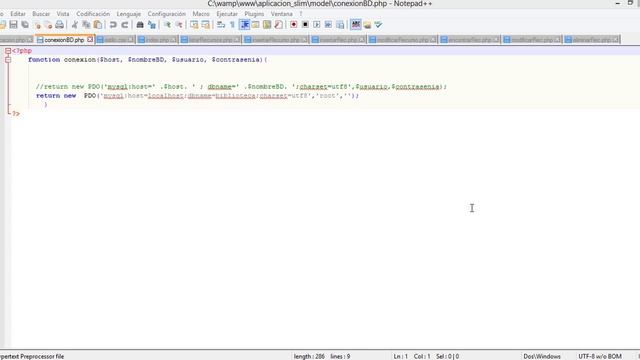Switch to the index.php tab
640x360 pixels.
point(157,40)
